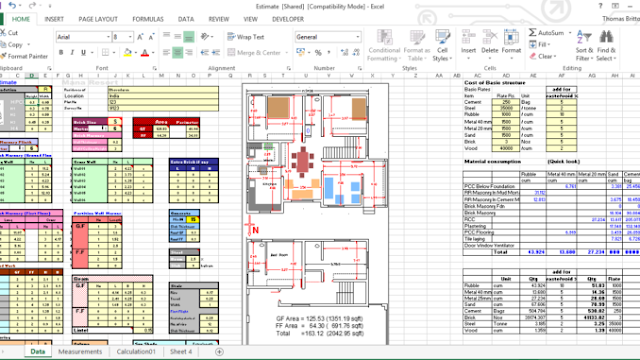Align cell text right
The width and height of the screenshot is (640, 360).
[189, 52]
